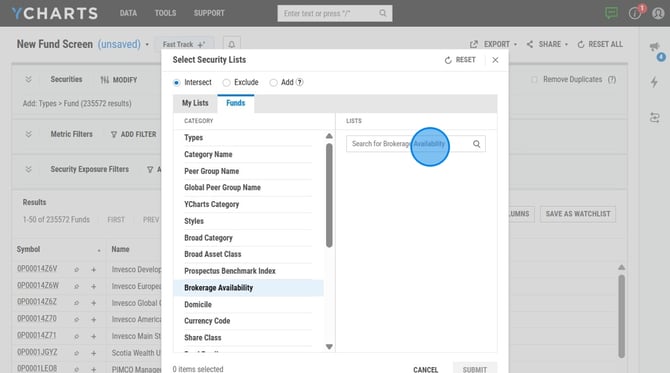Click the magnifier in Brokerage Availability search
670x373 pixels.
(476, 144)
